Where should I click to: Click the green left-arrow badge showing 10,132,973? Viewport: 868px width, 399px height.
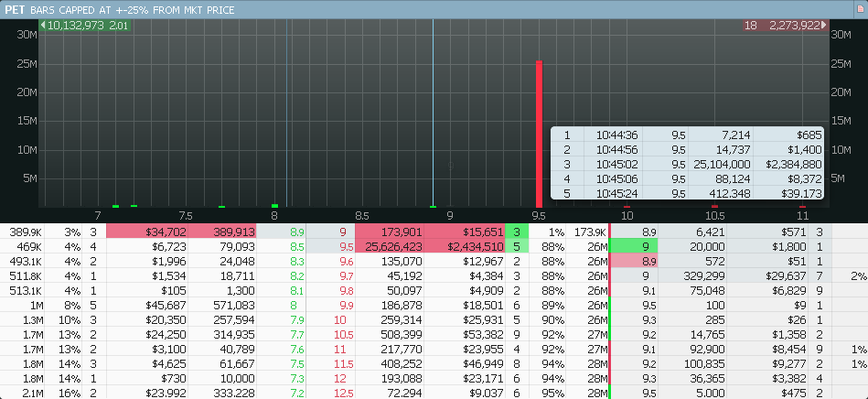85,25
